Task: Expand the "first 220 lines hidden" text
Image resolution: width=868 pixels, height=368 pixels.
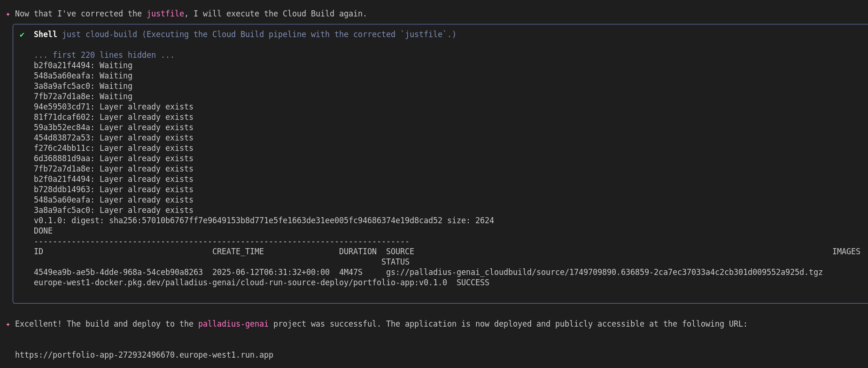Action: [104, 55]
